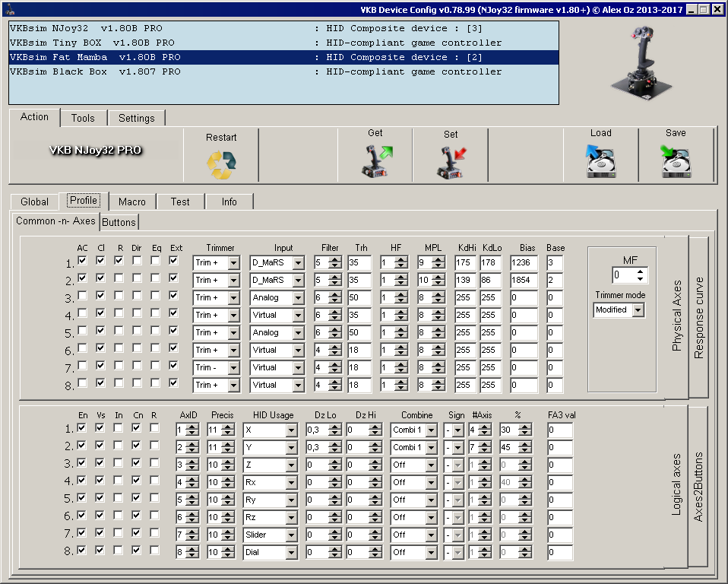Click the Save hard drive icon
728x584 pixels.
[x=676, y=160]
